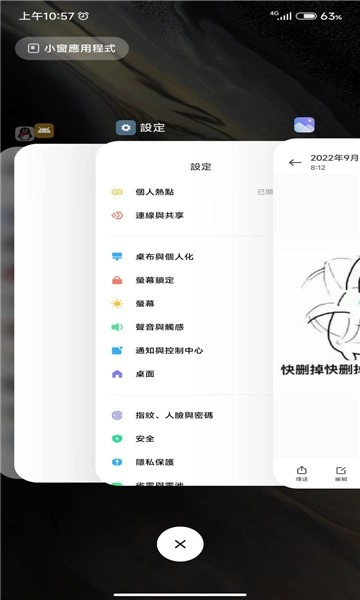Tap the blue icon for 隱私保護
360x600 pixels.
coord(117,462)
